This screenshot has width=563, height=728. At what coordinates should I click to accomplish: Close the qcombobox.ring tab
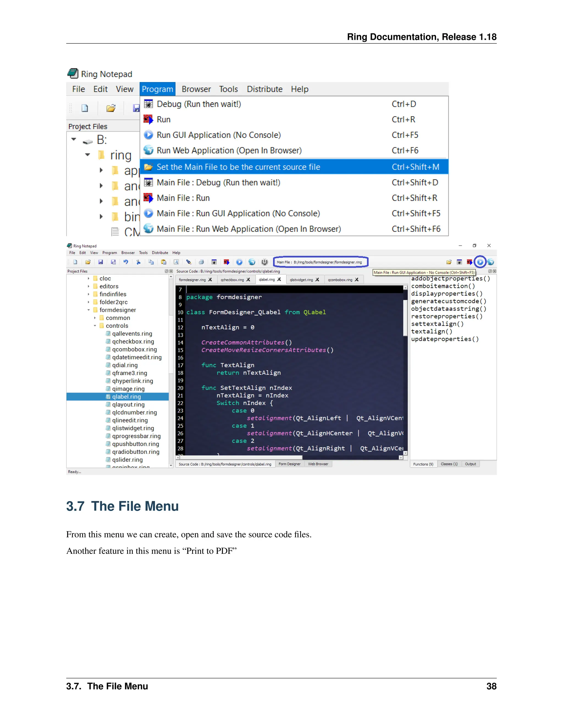point(357,280)
